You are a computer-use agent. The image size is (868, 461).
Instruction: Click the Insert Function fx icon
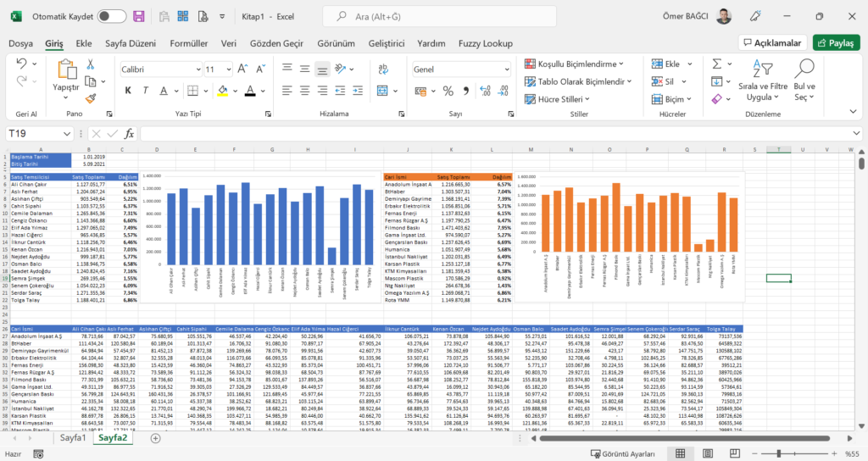pos(129,134)
